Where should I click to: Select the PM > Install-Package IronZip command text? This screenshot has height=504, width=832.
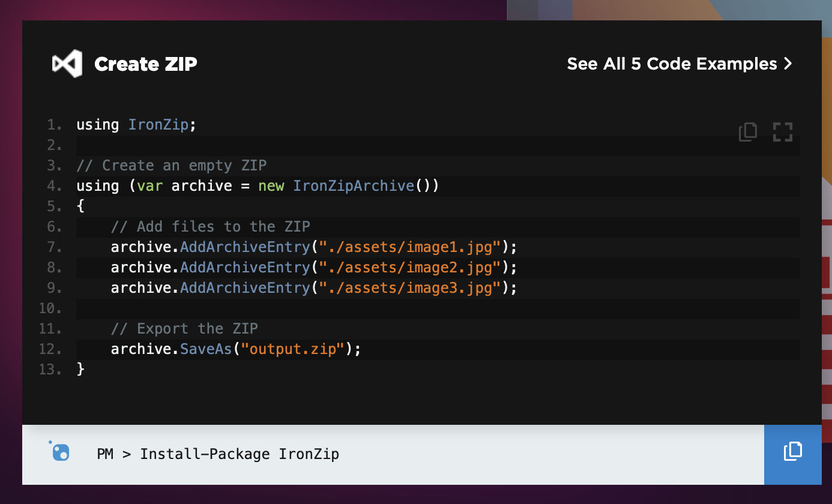[x=218, y=454]
